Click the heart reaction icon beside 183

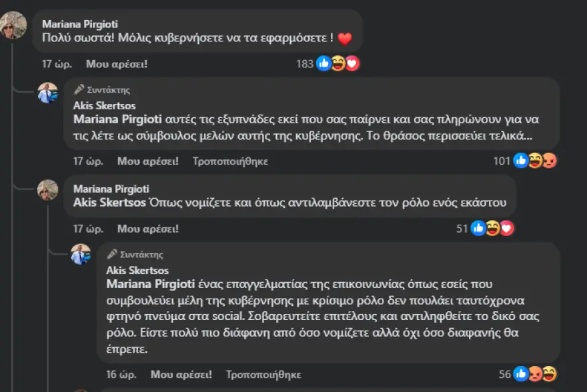(x=352, y=63)
